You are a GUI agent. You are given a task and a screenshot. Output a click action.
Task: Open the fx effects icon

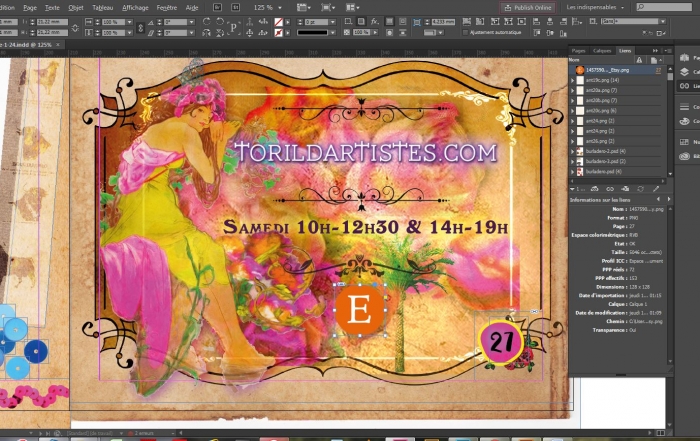[x=375, y=21]
